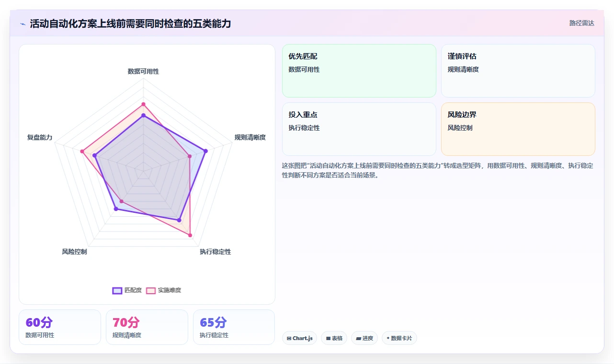The image size is (614, 364).
Task: Open the 投入重点 card
Action: coord(359,129)
